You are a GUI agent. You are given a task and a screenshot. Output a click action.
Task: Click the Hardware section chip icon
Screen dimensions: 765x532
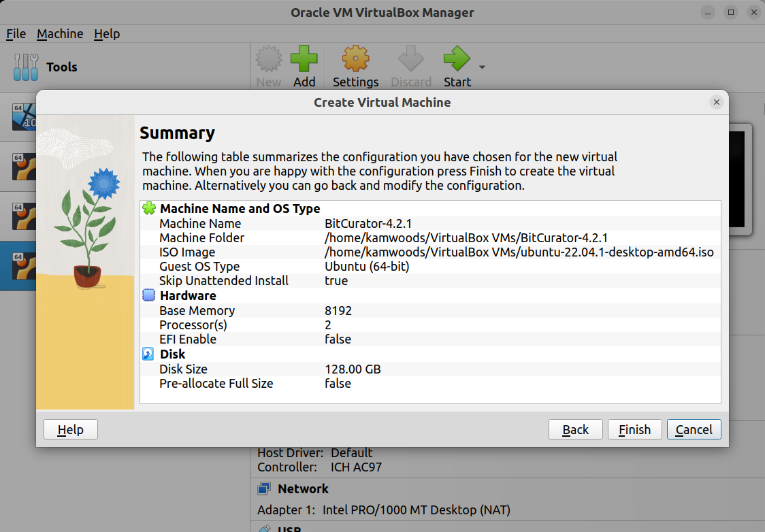149,295
